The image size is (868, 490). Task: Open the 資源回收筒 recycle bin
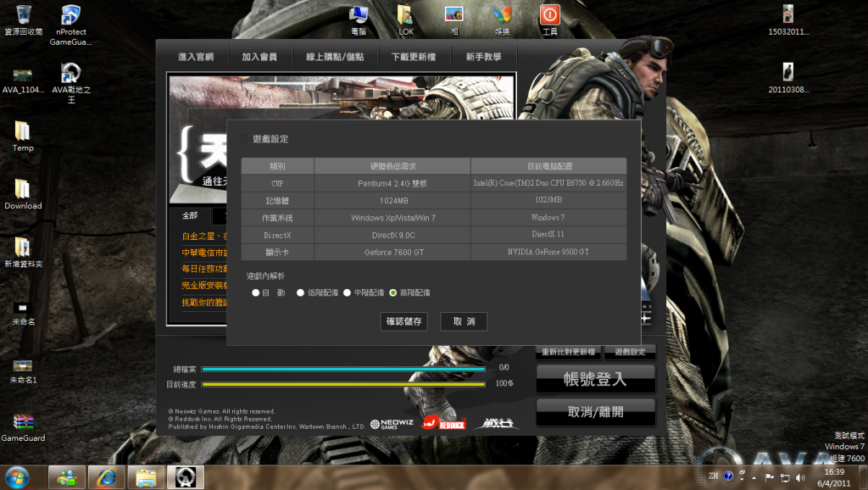[x=24, y=14]
